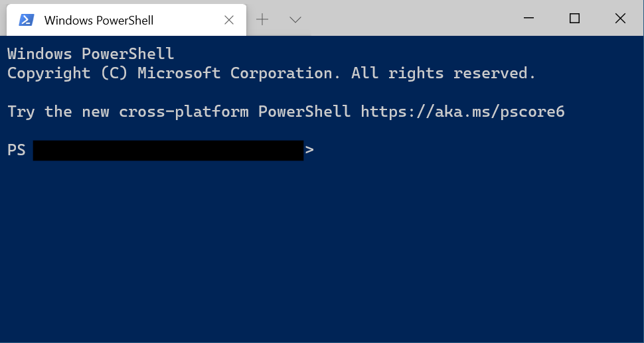This screenshot has width=644, height=343.
Task: Click after the prompt's > symbol
Action: pyautogui.click(x=321, y=150)
